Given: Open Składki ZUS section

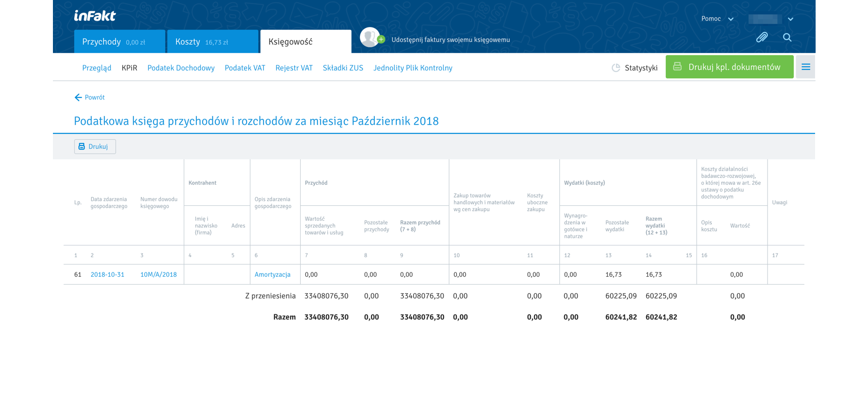Looking at the screenshot, I should 343,68.
